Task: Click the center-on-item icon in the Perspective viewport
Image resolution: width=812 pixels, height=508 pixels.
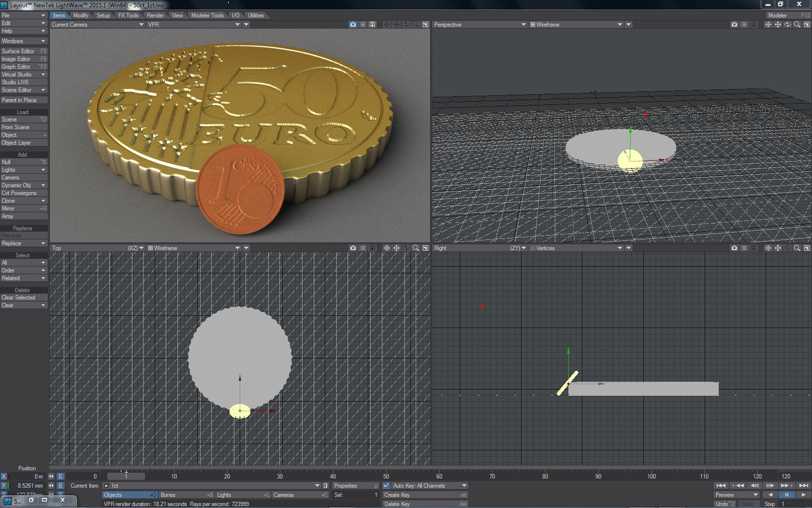Action: (768, 24)
